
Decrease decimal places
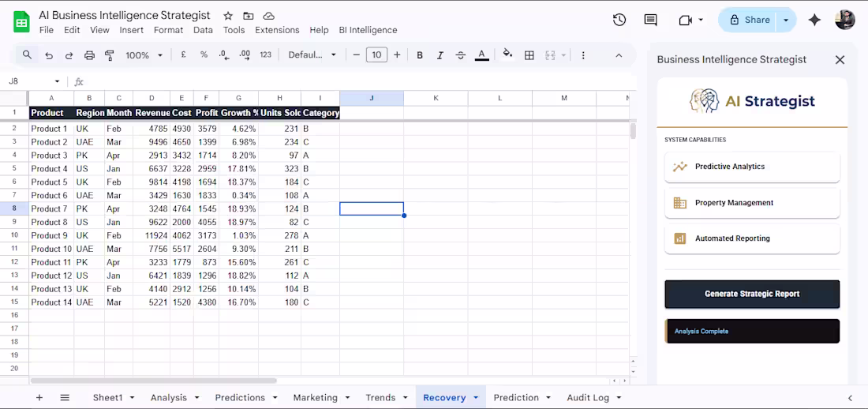point(224,54)
